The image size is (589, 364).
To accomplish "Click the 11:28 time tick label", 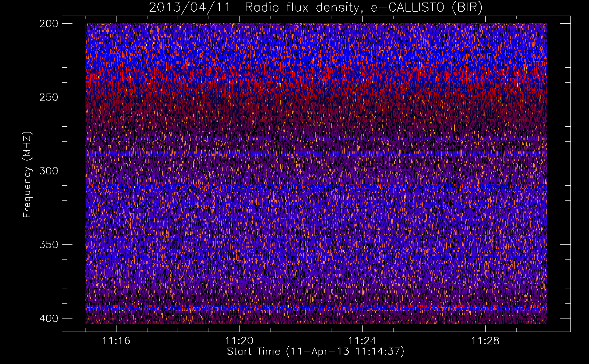I will pyautogui.click(x=485, y=341).
